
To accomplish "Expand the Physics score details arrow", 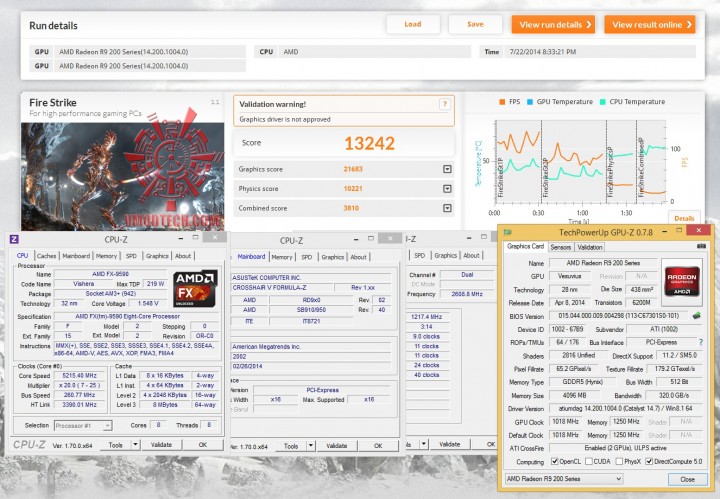I will (447, 189).
